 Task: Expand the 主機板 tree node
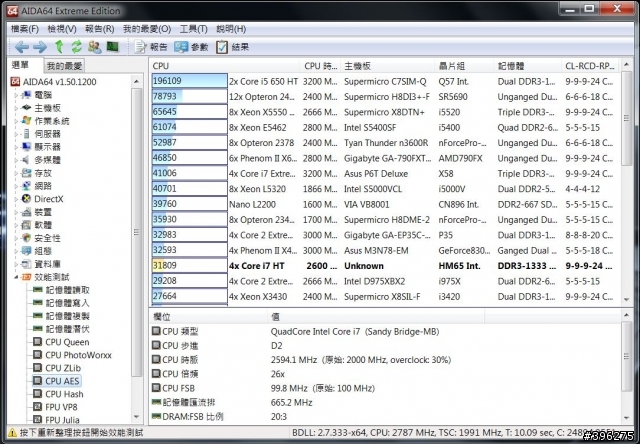pos(16,108)
